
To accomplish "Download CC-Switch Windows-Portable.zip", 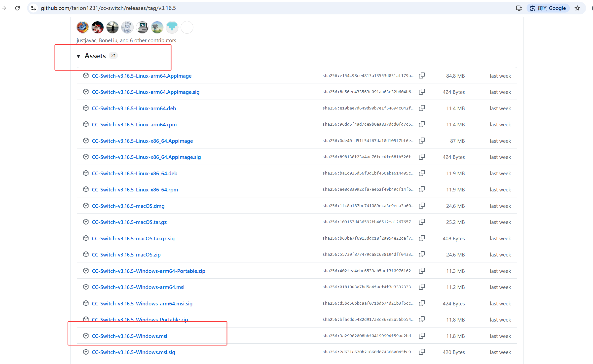I will click(x=140, y=320).
